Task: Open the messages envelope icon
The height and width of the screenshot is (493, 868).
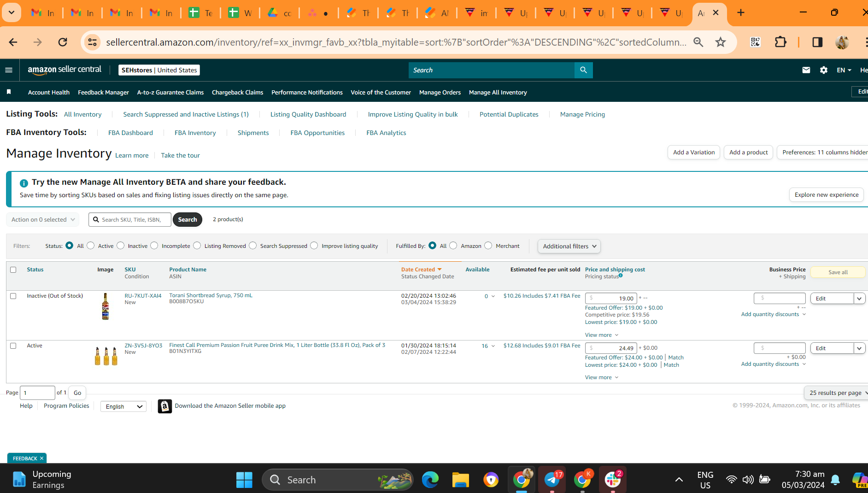Action: 806,70
